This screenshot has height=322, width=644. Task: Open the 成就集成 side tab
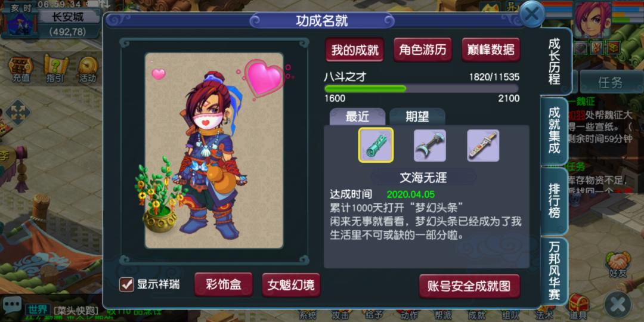click(x=555, y=130)
